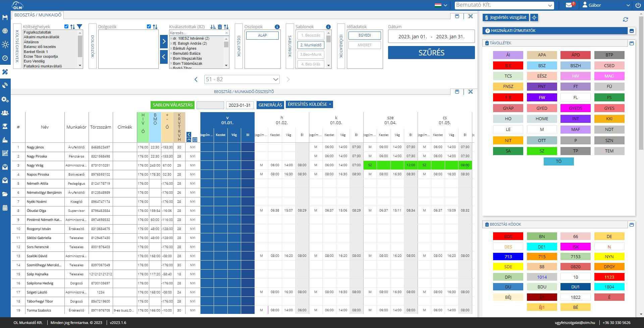This screenshot has width=644, height=328.
Task: Toggle the Dolgozók select-all checkbox
Action: 149,27
